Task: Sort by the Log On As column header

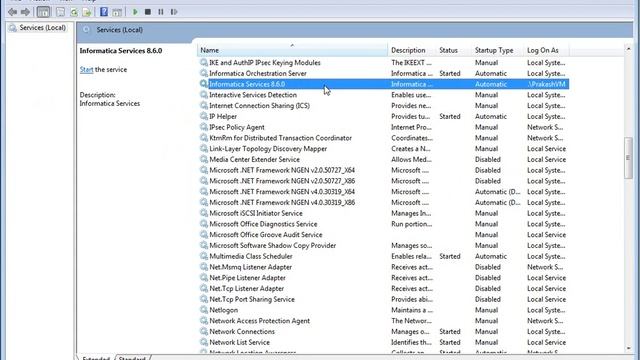Action: pos(546,50)
